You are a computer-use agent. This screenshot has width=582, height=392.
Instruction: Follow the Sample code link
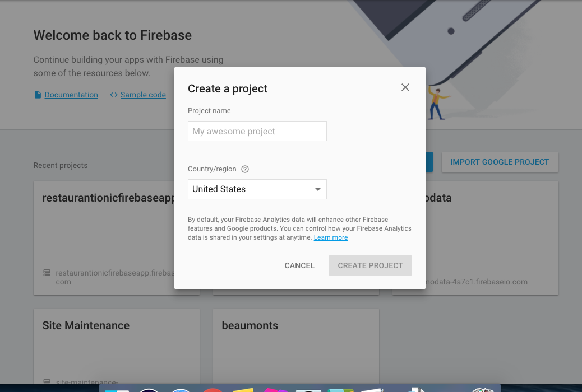143,95
